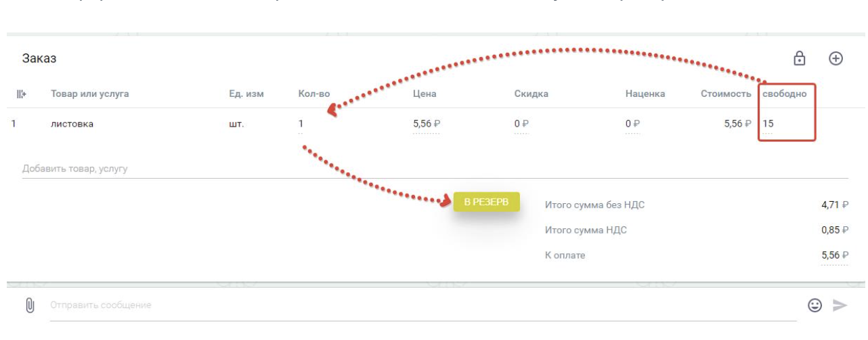Click the free stock value 15
Viewport: 868px width, 340px height.
pos(768,124)
